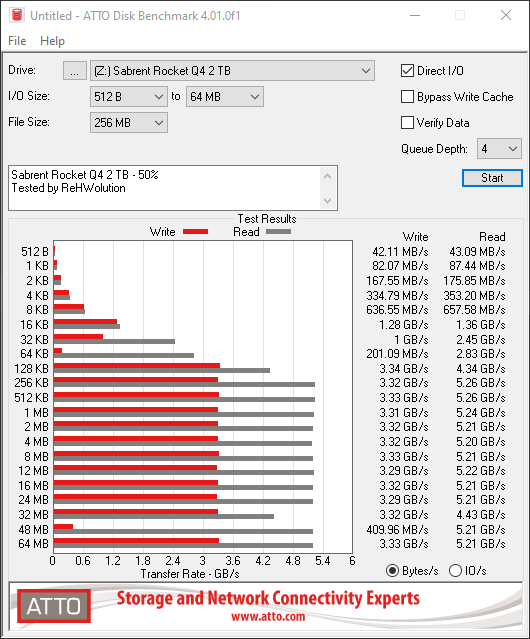Click the description box scroll up arrow
The width and height of the screenshot is (530, 639).
(x=328, y=176)
